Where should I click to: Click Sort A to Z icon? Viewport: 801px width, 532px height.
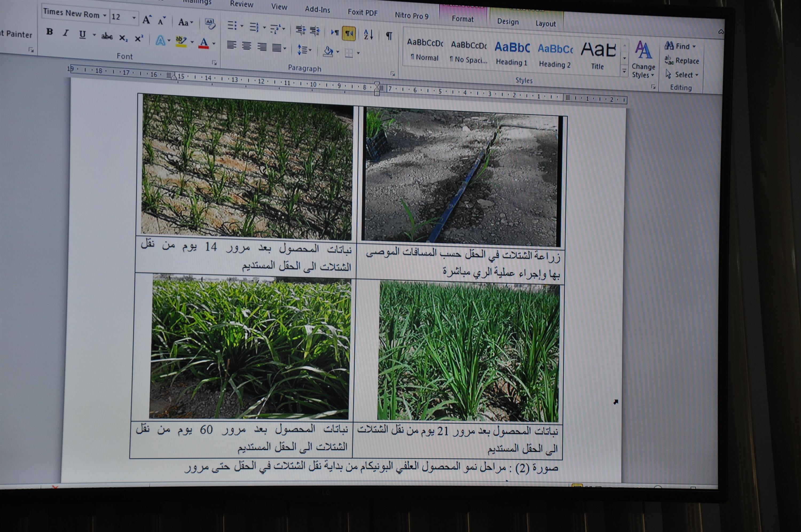(x=368, y=34)
